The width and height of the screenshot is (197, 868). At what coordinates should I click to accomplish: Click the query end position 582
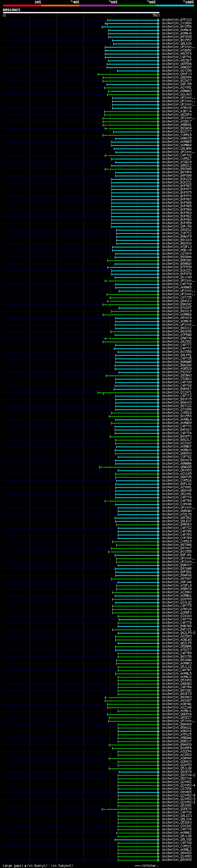click(155, 15)
